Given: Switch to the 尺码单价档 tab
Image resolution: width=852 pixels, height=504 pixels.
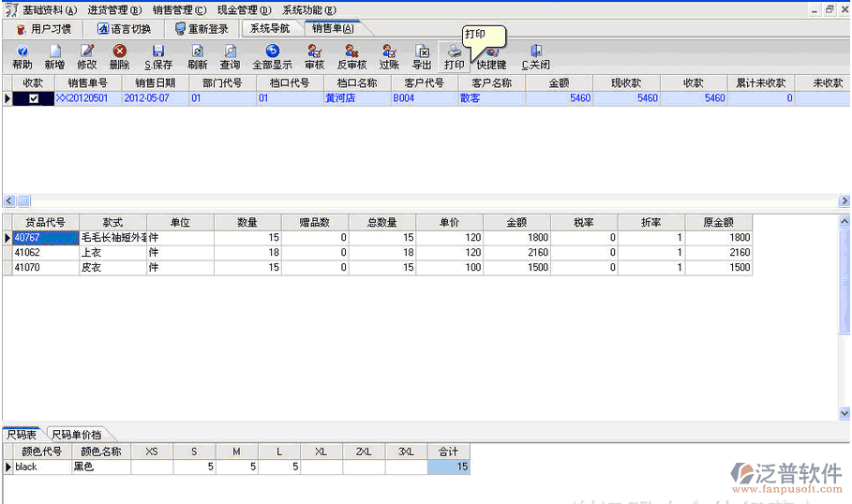Looking at the screenshot, I should (77, 435).
